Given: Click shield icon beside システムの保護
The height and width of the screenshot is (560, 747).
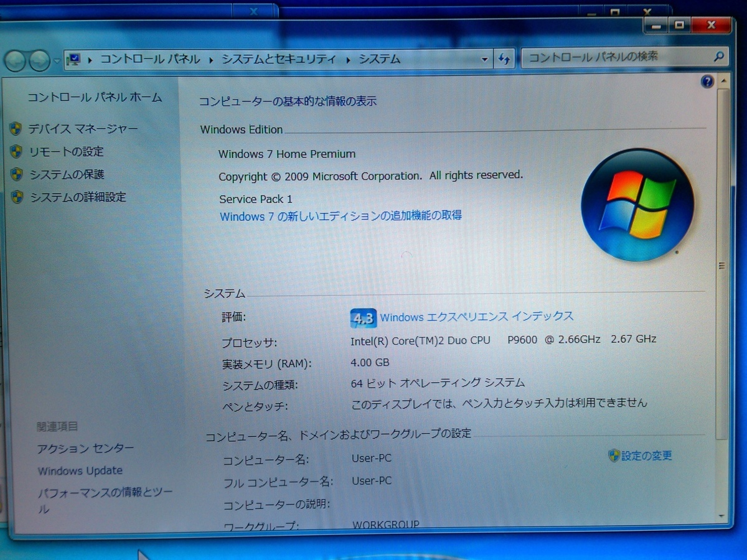Looking at the screenshot, I should pos(17,174).
